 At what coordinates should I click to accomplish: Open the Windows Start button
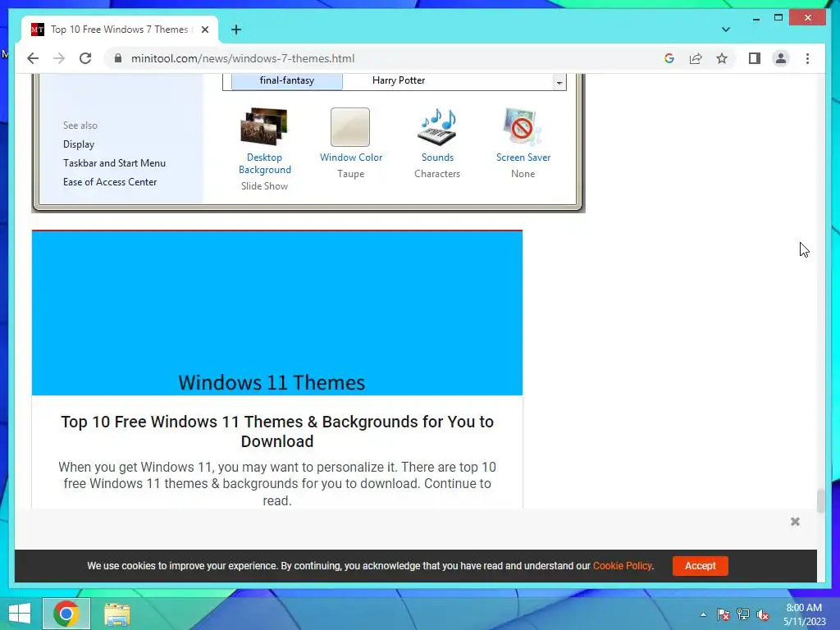click(20, 614)
